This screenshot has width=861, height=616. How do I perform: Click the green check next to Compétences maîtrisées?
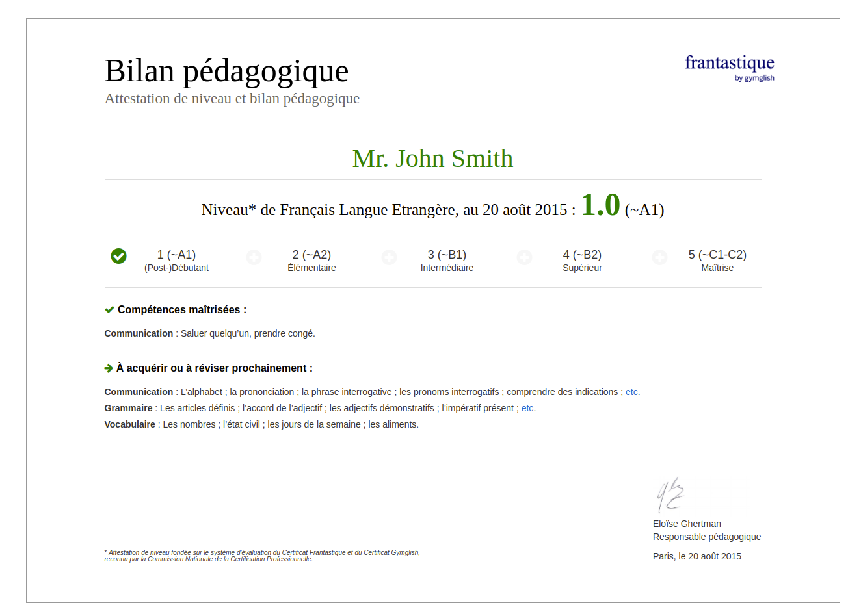(109, 310)
